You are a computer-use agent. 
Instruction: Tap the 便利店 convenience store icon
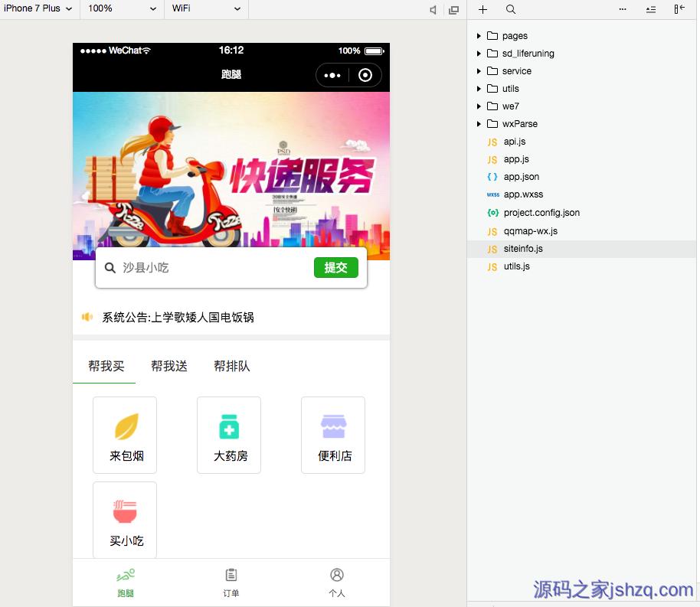[333, 427]
